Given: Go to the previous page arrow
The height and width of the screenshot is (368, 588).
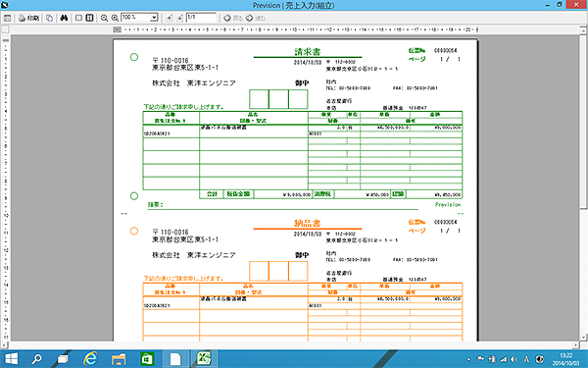Looking at the screenshot, I should [170, 18].
